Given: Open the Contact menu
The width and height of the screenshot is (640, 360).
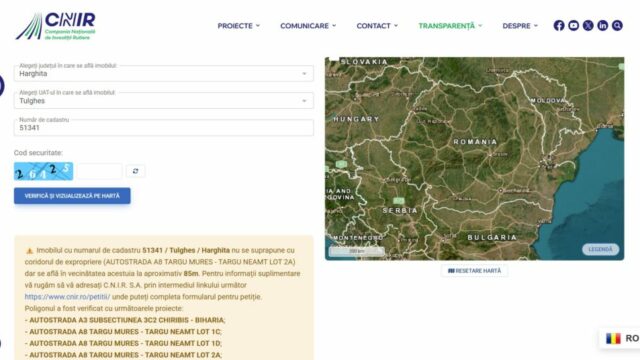Looking at the screenshot, I should point(377,26).
